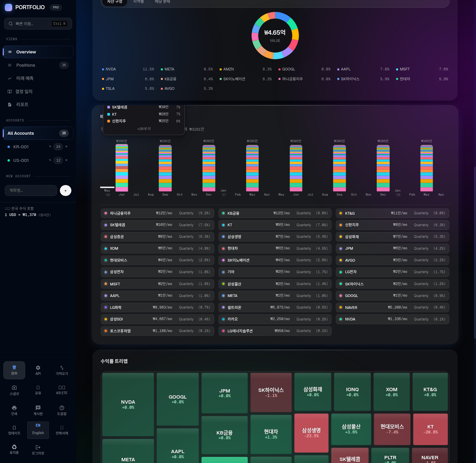Add new account with the plus button
Image resolution: width=476 pixels, height=463 pixels.
[66, 191]
